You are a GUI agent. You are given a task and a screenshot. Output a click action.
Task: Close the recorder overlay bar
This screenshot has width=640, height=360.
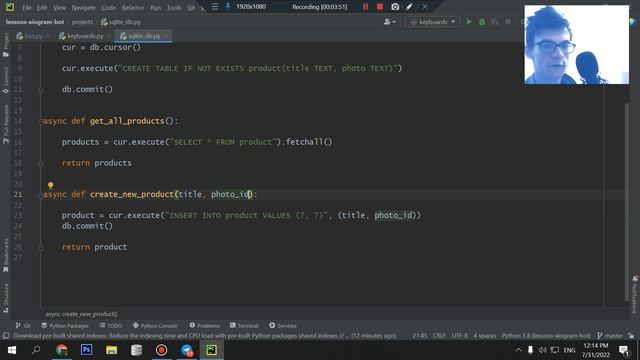[425, 7]
